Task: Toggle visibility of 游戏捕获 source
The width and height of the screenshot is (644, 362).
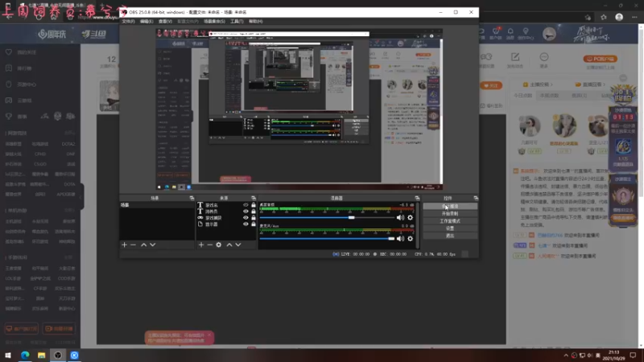Action: 246,217
